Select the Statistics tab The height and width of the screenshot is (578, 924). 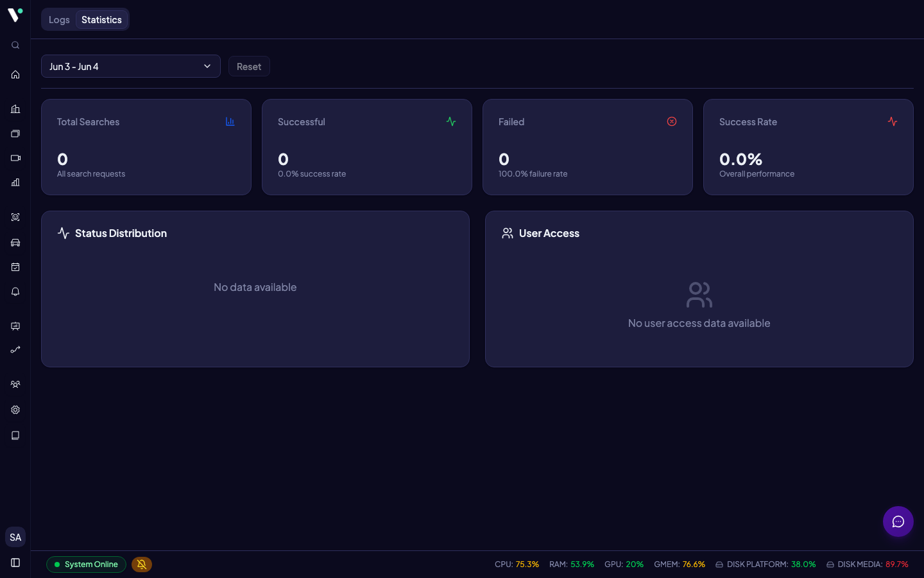101,20
